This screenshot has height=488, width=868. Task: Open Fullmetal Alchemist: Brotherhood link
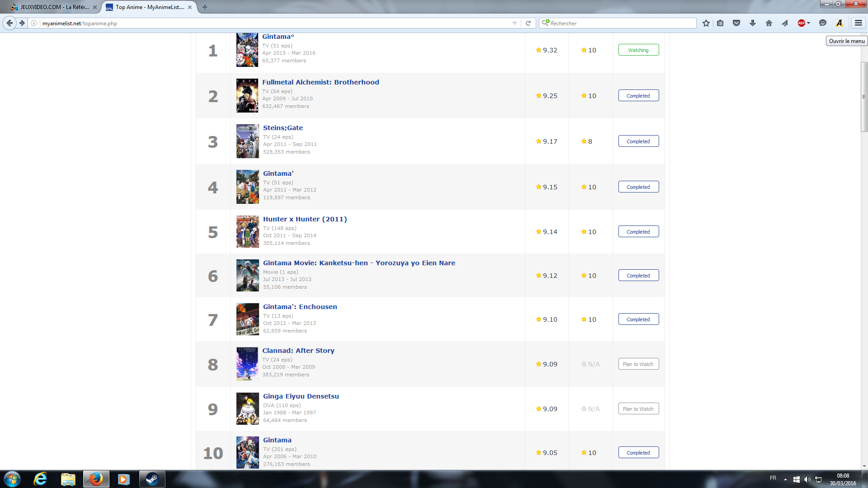321,82
